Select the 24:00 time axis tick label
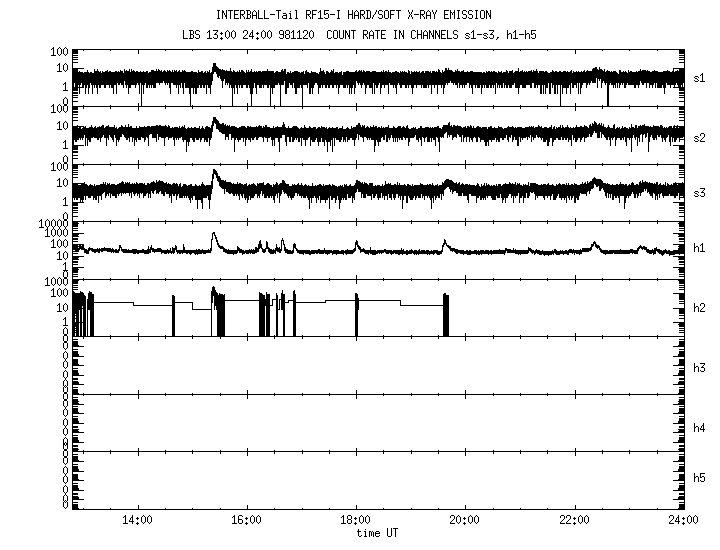 click(683, 520)
